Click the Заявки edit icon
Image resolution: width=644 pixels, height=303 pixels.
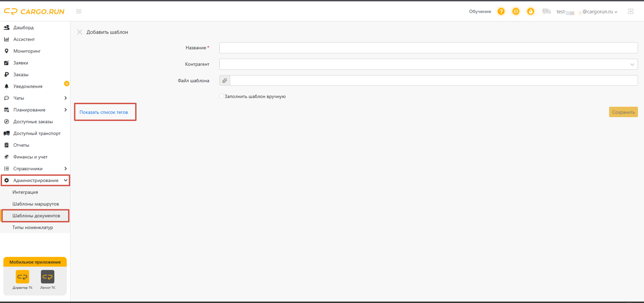[6, 63]
